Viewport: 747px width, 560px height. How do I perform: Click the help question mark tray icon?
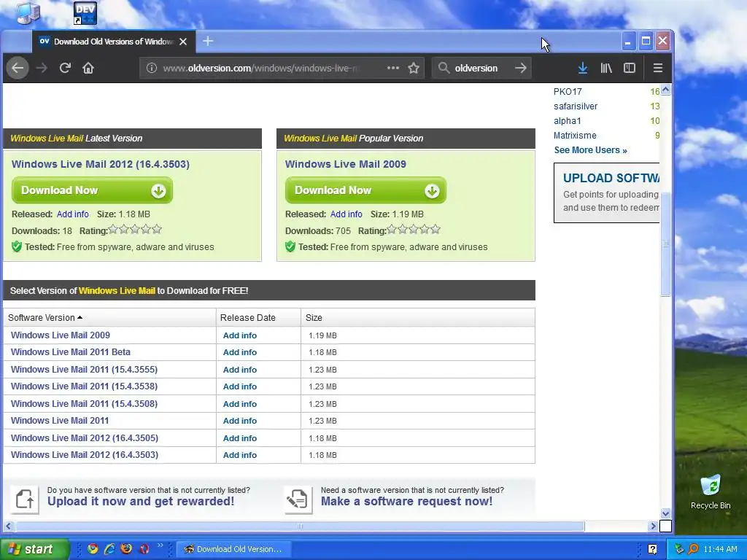653,549
